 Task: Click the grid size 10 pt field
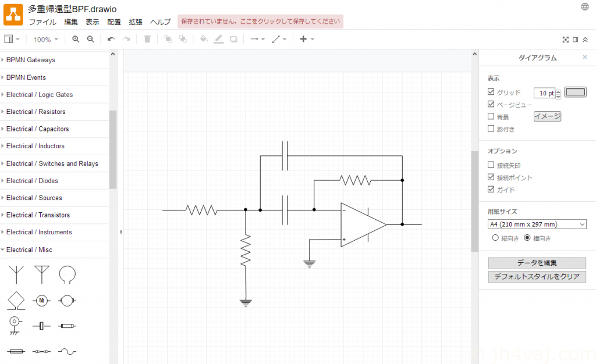(545, 93)
